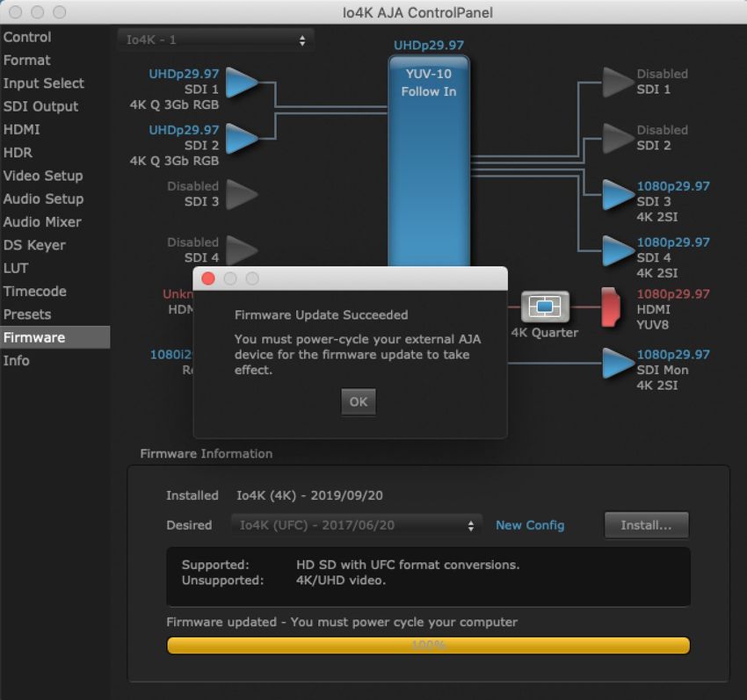Click the disabled SDI 3 input triangle
Viewport: 747px width, 700px height.
pos(242,194)
